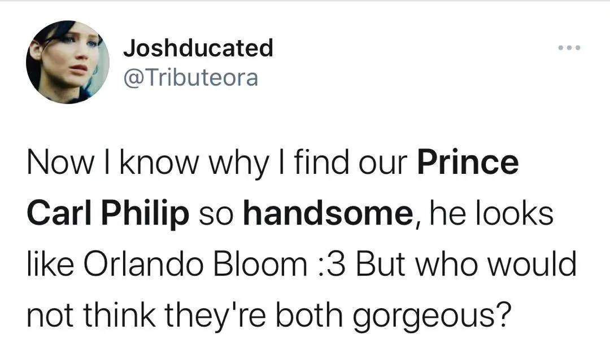Image resolution: width=610 pixels, height=364 pixels.
Task: Visit the Joshducated display name profile
Action: (198, 48)
